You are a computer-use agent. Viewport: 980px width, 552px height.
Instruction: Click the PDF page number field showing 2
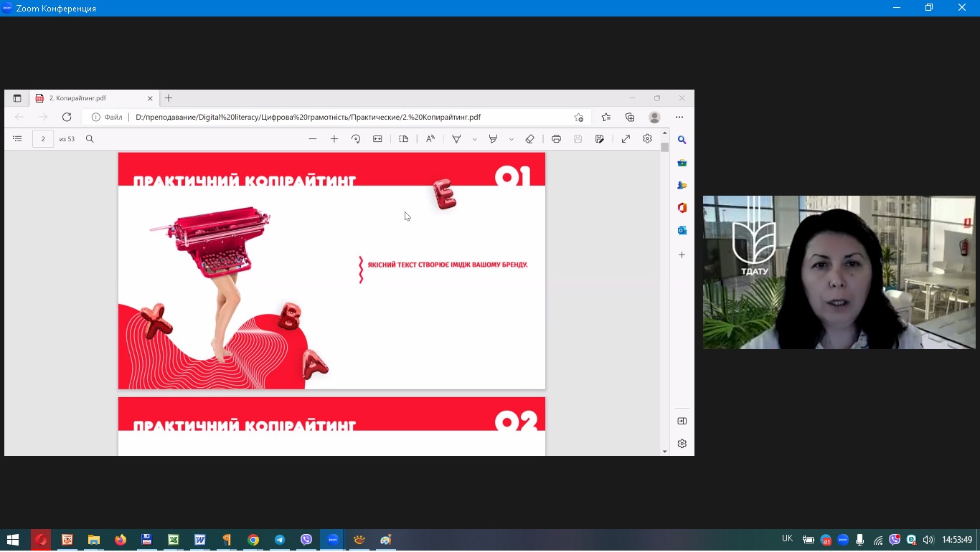point(43,139)
